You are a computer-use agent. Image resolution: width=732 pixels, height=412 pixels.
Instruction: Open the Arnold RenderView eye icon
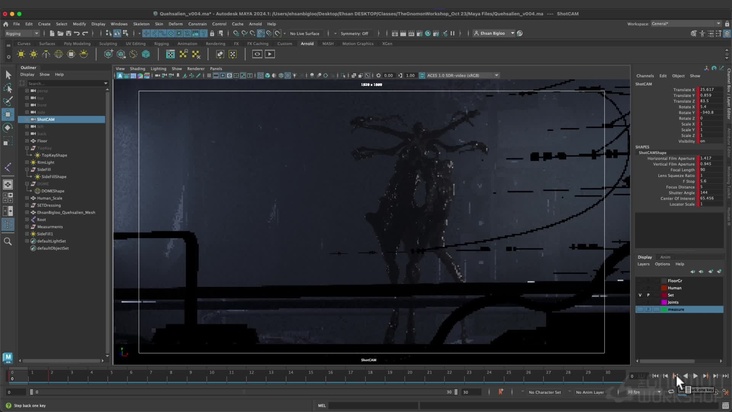coord(257,54)
